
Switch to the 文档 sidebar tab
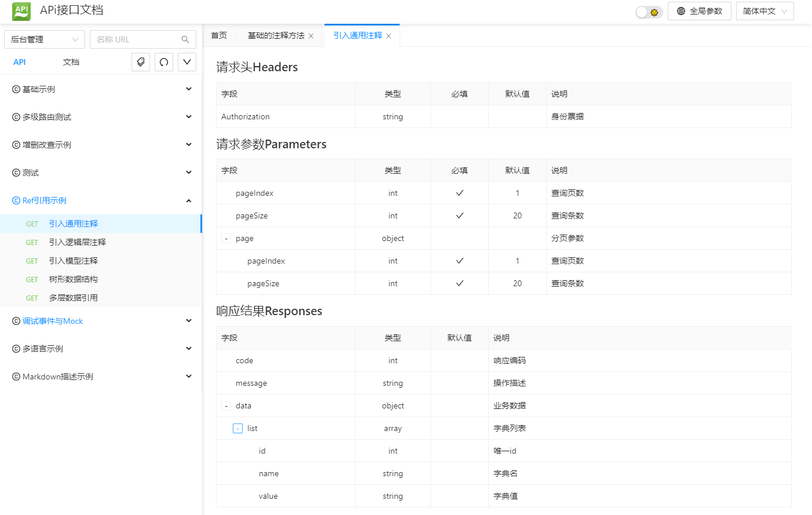tap(71, 62)
